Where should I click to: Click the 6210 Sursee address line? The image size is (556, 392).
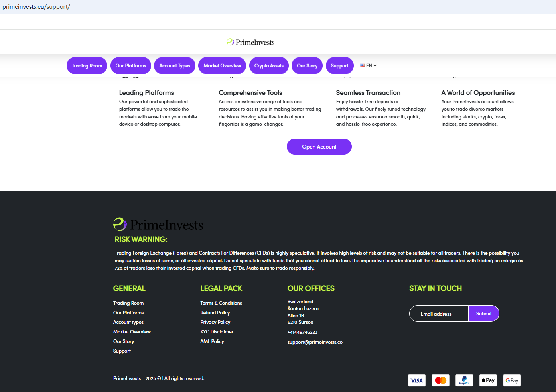pos(300,322)
